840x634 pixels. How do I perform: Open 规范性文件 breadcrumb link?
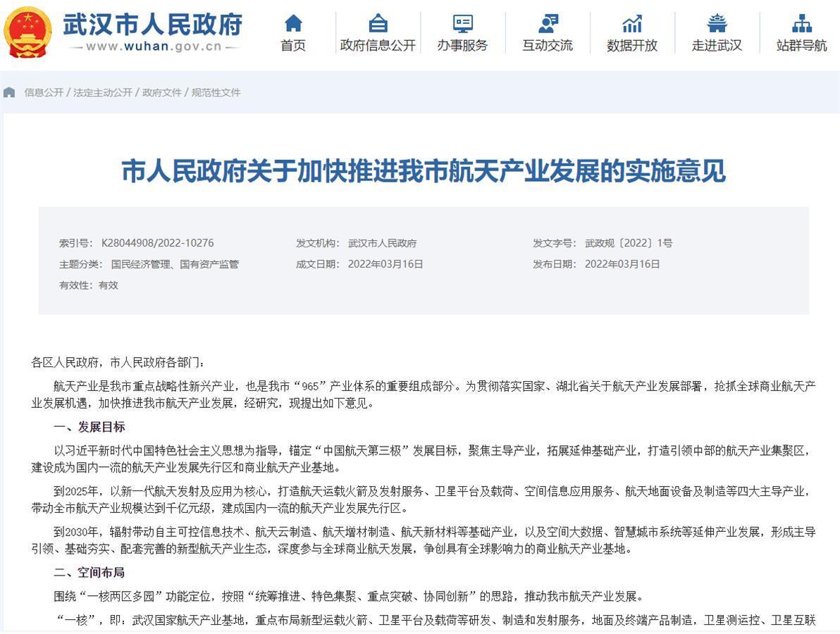coord(216,92)
